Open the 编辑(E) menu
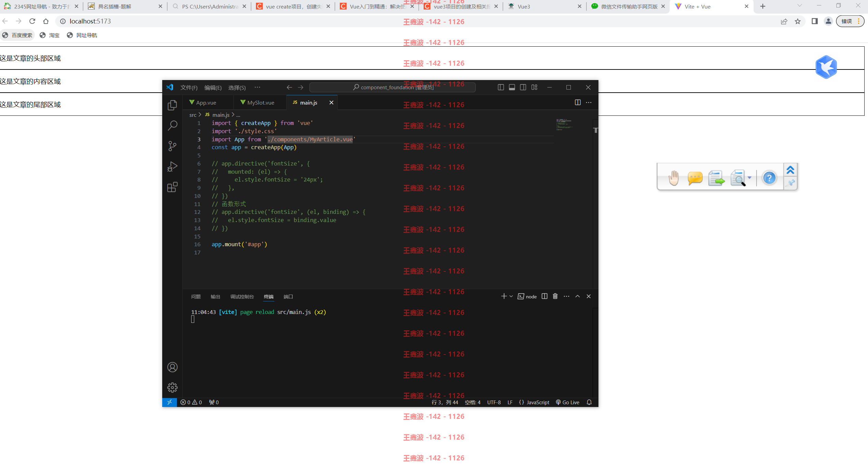 (213, 88)
